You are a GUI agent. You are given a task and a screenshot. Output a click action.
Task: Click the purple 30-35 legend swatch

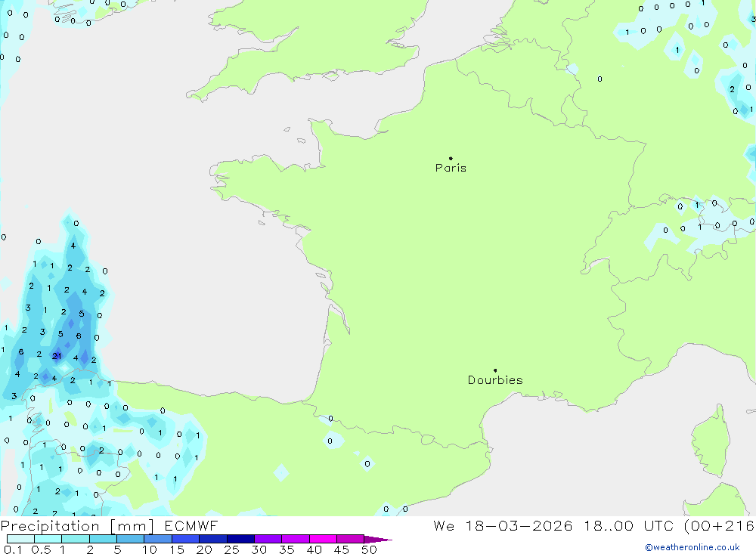[268, 539]
